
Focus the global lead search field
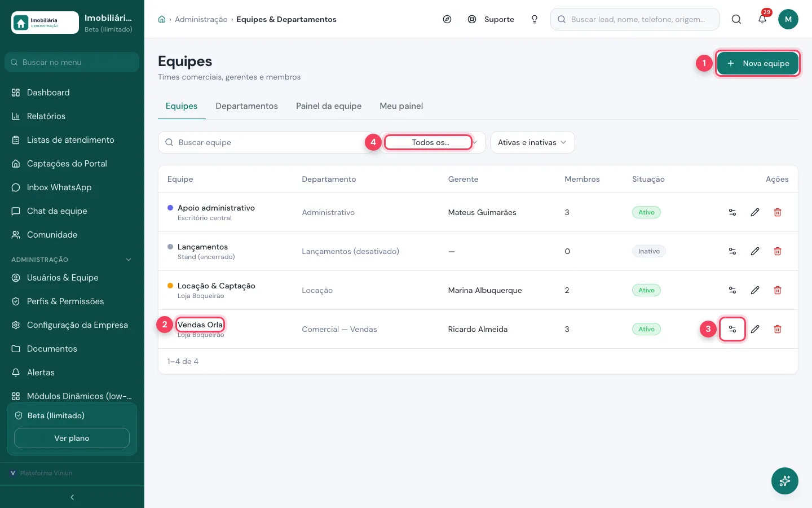tap(635, 19)
